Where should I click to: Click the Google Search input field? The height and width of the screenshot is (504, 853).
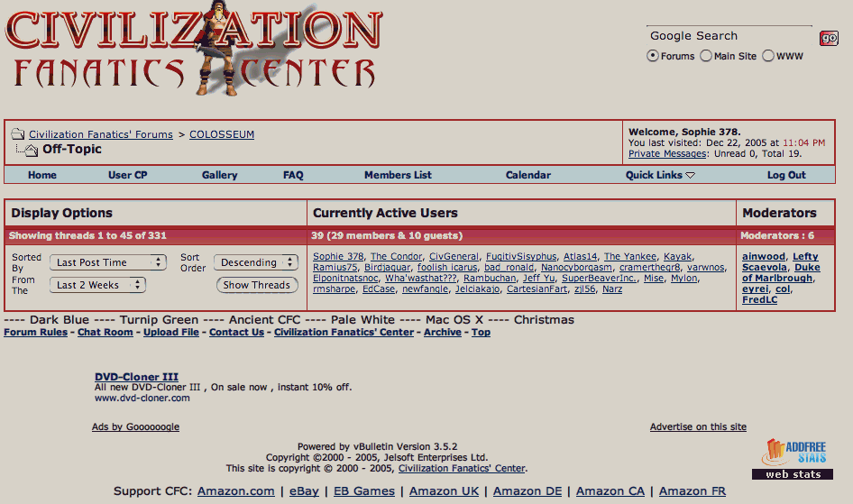tap(729, 36)
